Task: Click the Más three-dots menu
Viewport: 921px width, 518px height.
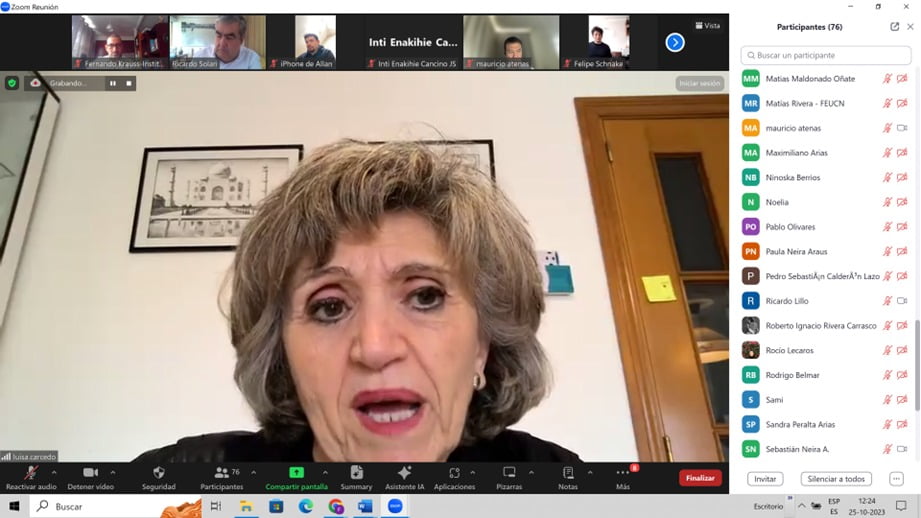Action: click(623, 472)
